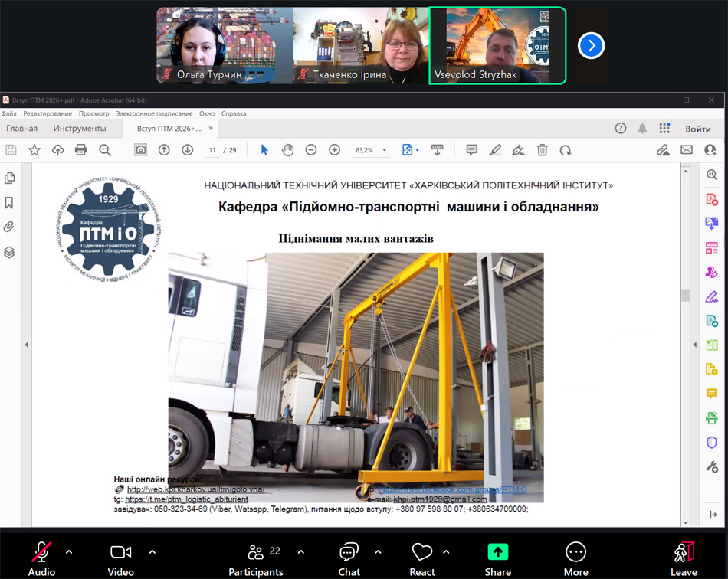Toggle the Participants panel

[x=256, y=558]
